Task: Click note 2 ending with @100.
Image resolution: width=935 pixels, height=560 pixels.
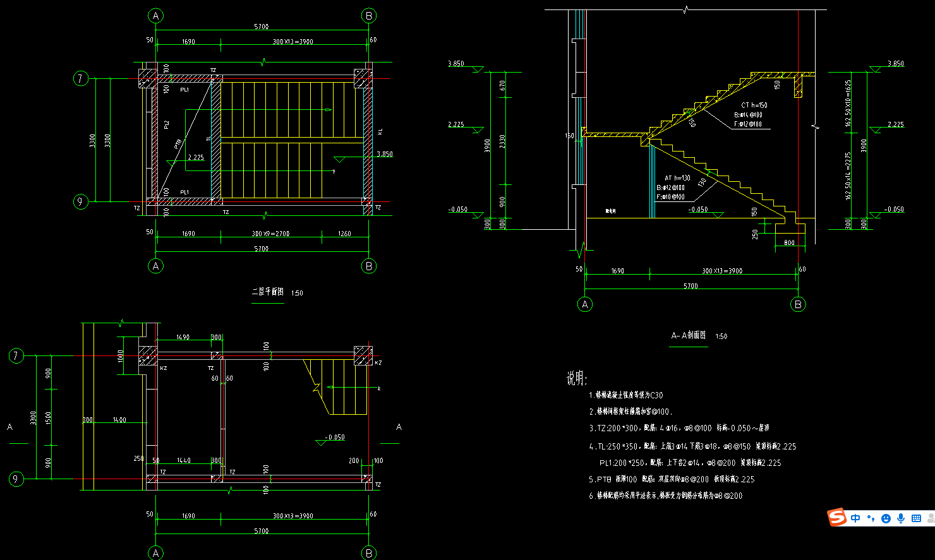Action: pos(630,412)
